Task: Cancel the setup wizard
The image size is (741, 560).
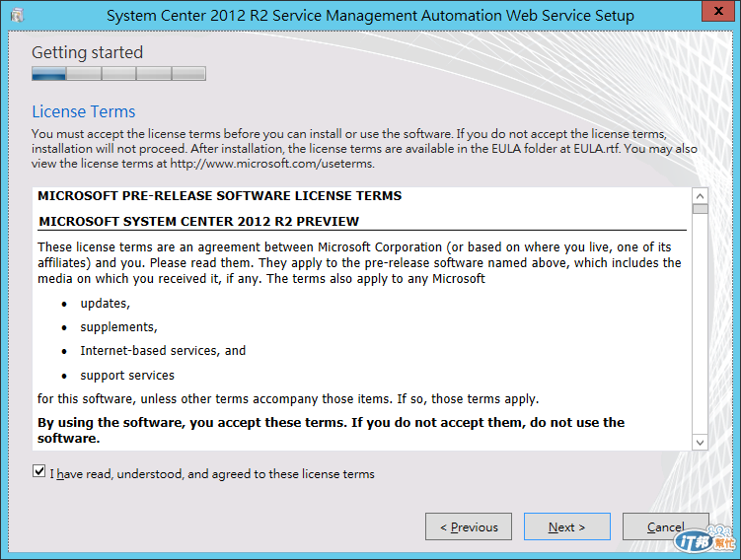Action: [665, 526]
